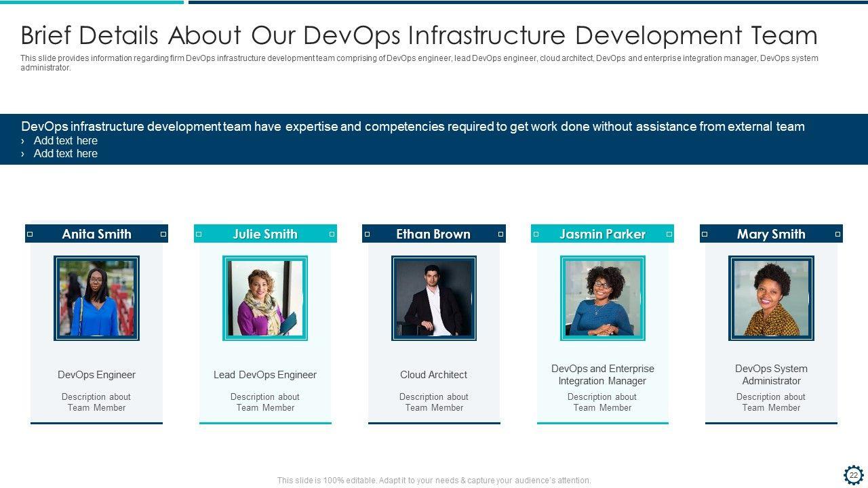Click the footer text 'This slide is 100% editable'
This screenshot has width=868, height=488.
434,481
